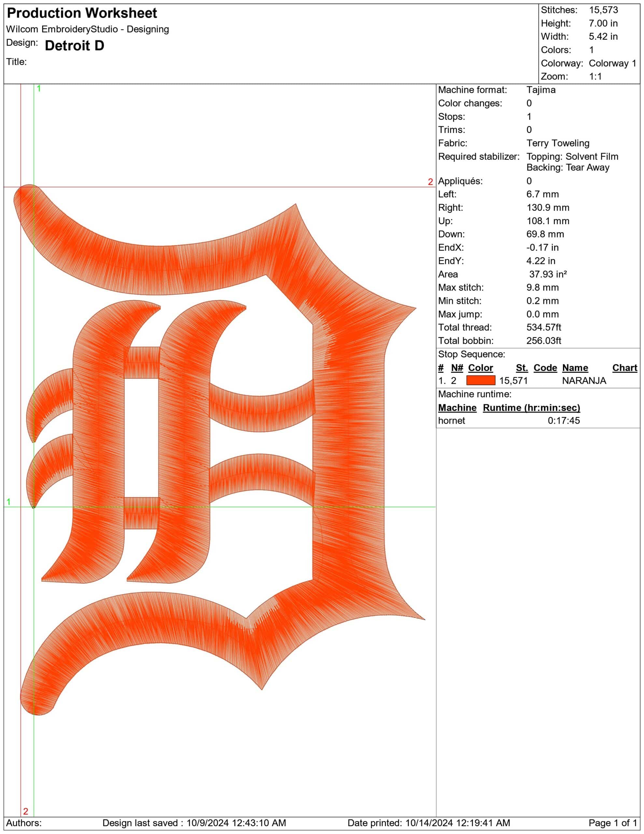Select total thread '534.57ft'
This screenshot has width=644, height=834.
544,328
